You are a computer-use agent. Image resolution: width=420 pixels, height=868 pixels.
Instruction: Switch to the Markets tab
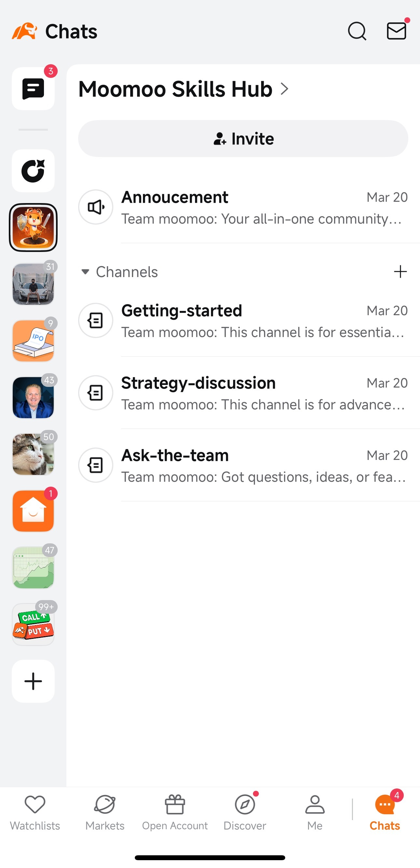click(105, 813)
